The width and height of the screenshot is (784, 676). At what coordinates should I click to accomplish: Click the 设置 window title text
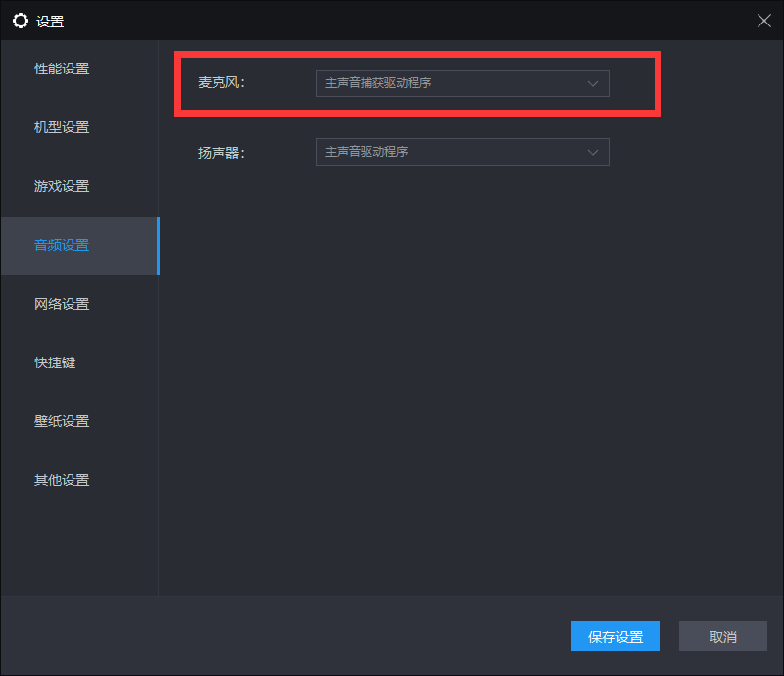tap(50, 22)
